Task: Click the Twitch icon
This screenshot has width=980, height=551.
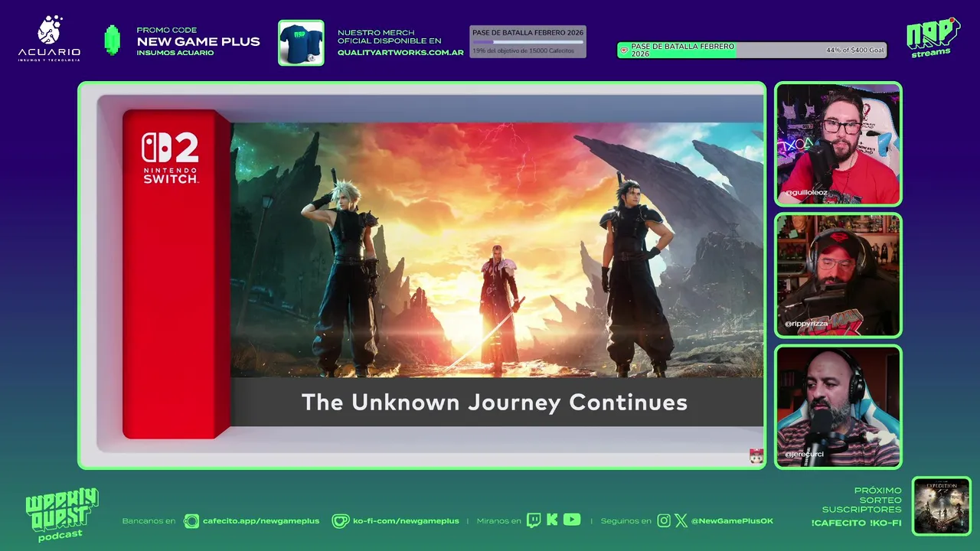Action: click(x=534, y=520)
